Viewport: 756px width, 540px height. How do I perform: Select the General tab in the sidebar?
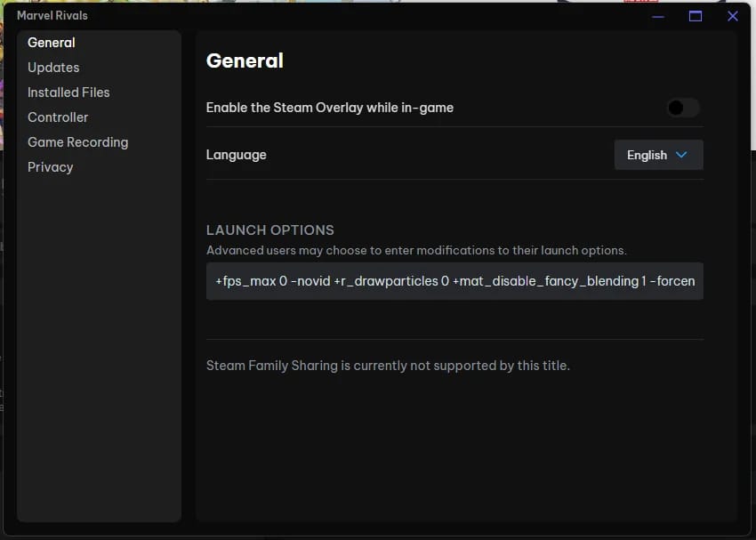click(51, 43)
